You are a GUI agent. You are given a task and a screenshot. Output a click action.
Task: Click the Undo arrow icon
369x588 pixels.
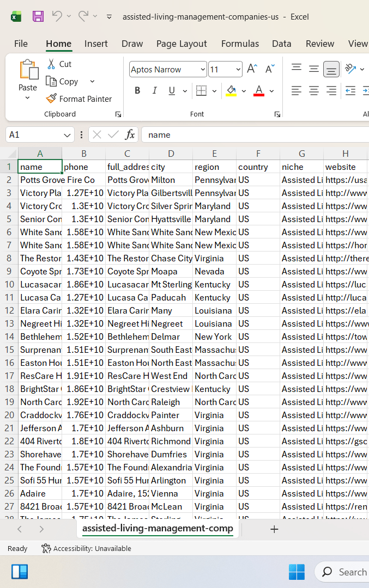point(57,16)
